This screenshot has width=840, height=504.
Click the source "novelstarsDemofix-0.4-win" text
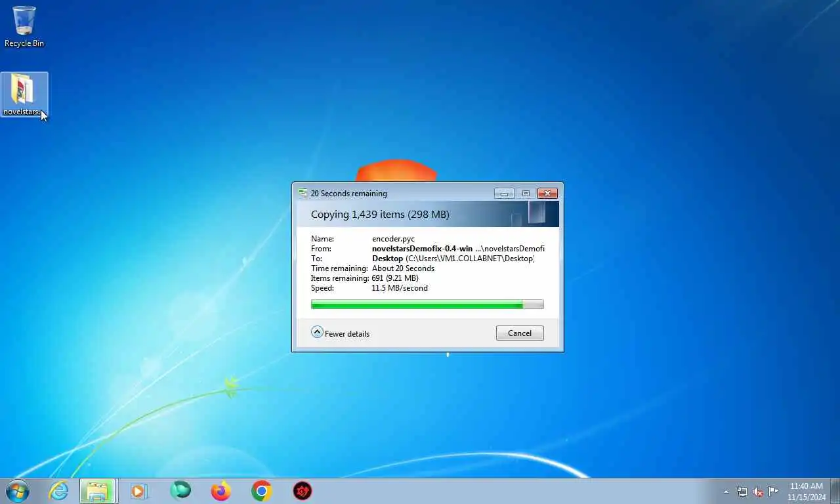422,249
